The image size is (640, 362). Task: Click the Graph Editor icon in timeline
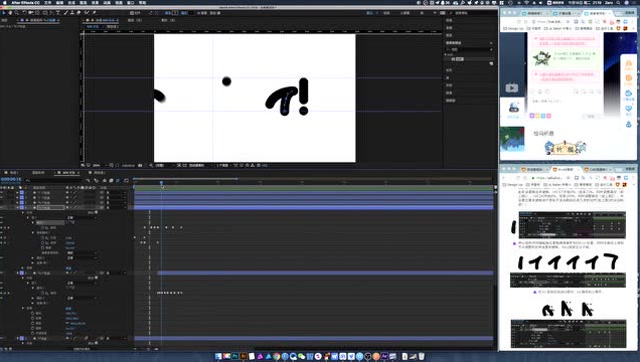127,181
